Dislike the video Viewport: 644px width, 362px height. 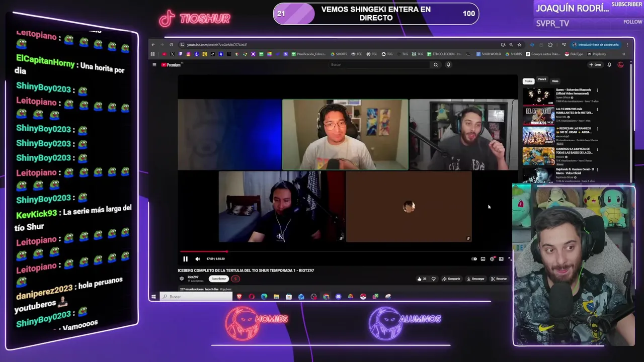click(x=433, y=279)
